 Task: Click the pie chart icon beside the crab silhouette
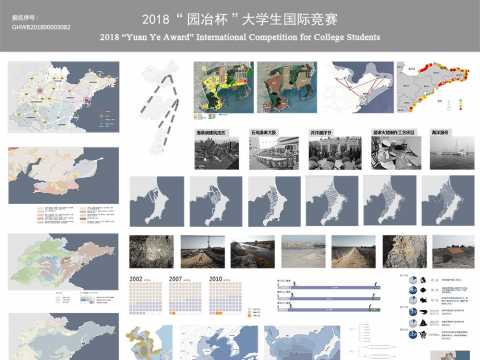(413, 334)
